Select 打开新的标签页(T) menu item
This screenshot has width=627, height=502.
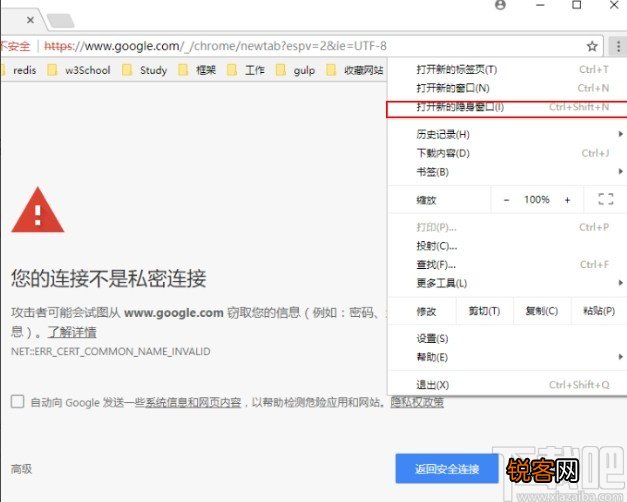pos(507,70)
